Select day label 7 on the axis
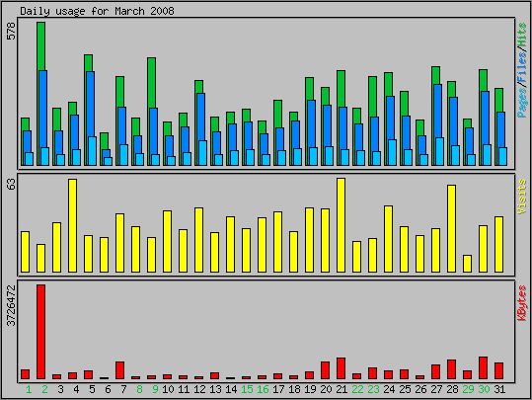 (x=123, y=389)
